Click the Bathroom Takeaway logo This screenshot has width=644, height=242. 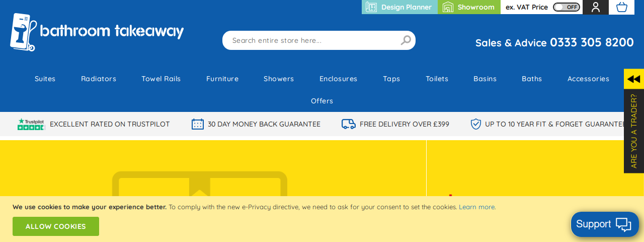97,32
